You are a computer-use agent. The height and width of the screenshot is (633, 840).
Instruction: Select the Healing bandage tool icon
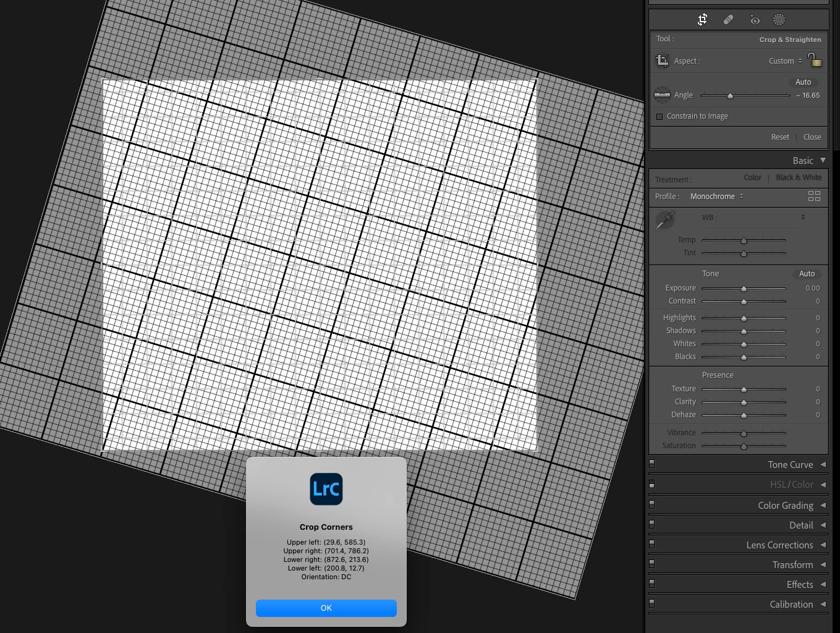(728, 20)
